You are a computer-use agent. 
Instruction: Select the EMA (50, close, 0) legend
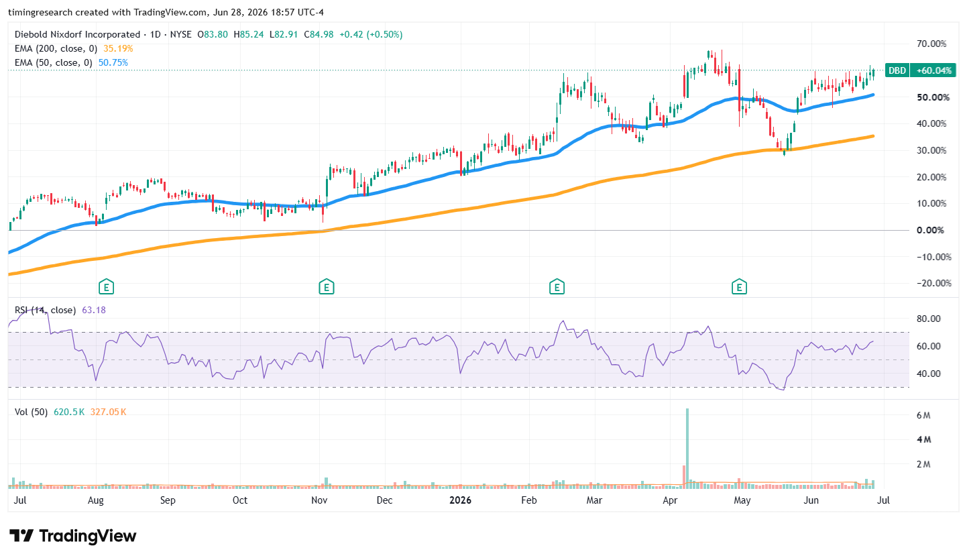(54, 62)
